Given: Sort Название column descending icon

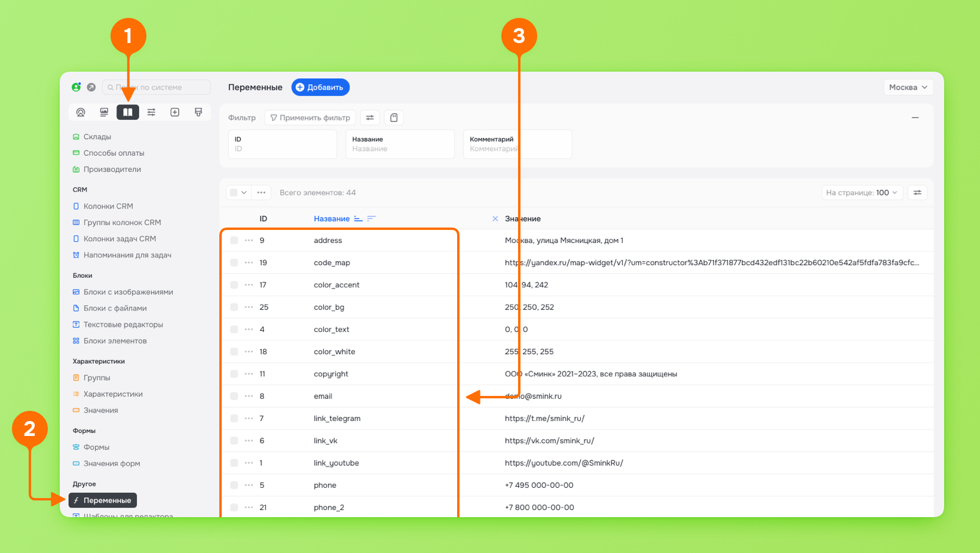Looking at the screenshot, I should [371, 219].
